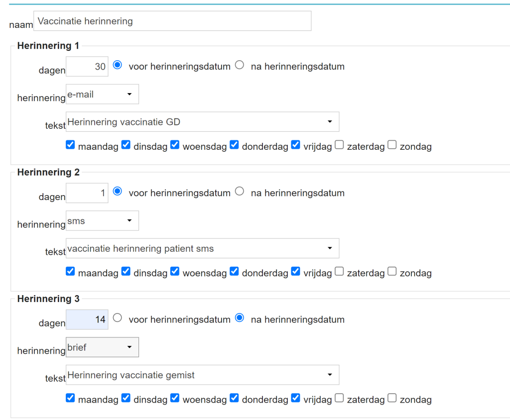
Task: Open 'Herinnering vaccinatie GD' tekst dropdown
Action: point(202,122)
